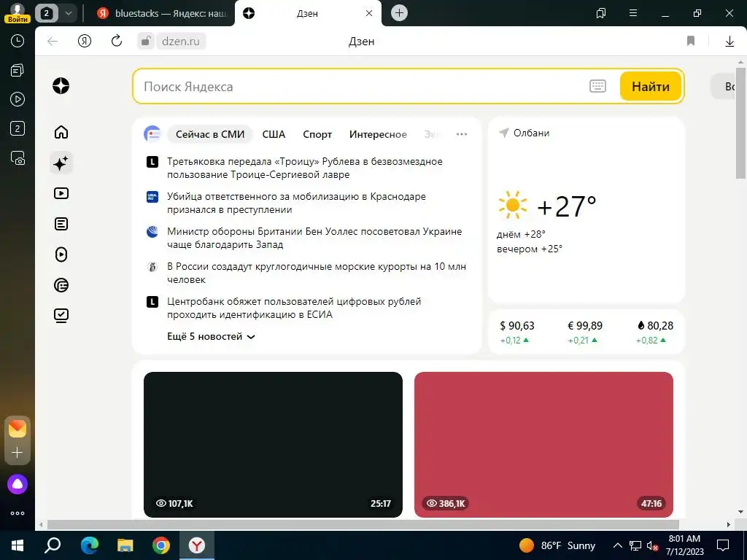Open Третьяковка «Троицу» Рублева news headline
This screenshot has height=560, width=747.
click(305, 168)
